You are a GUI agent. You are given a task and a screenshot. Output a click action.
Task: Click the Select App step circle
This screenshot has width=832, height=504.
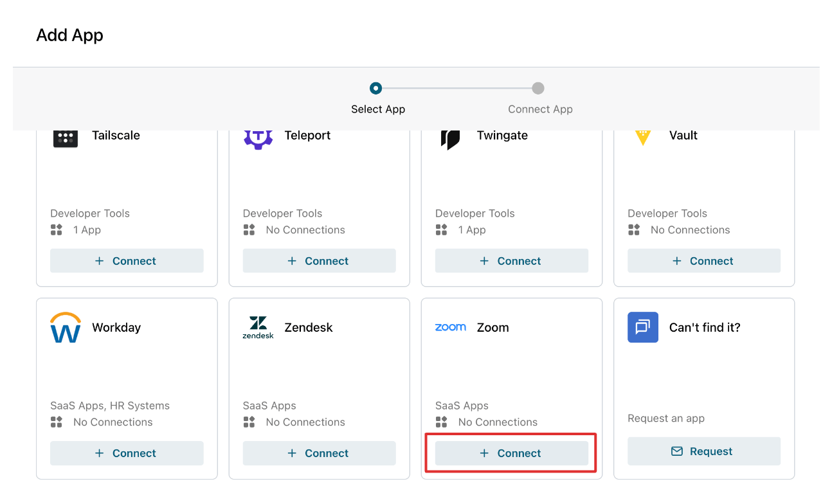point(376,88)
